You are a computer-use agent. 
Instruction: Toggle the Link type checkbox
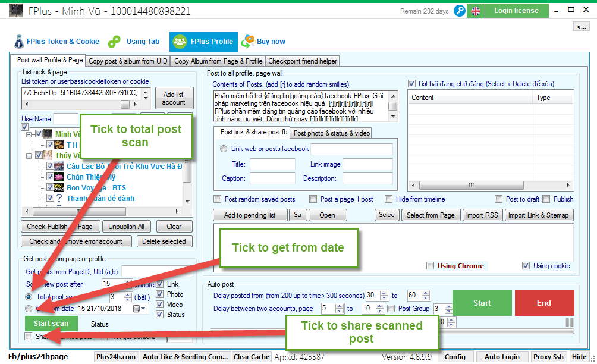pyautogui.click(x=160, y=284)
